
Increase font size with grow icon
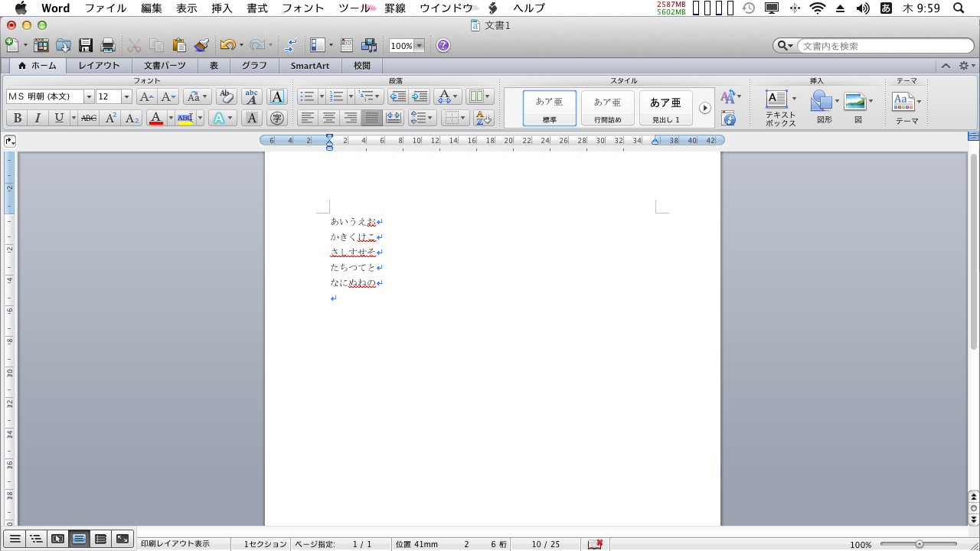[145, 96]
